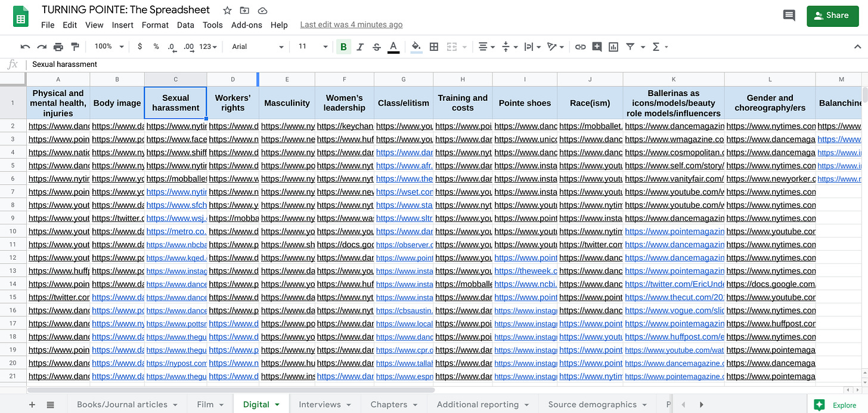Open the Google Sheets home icon
The height and width of the screenshot is (413, 868).
21,17
